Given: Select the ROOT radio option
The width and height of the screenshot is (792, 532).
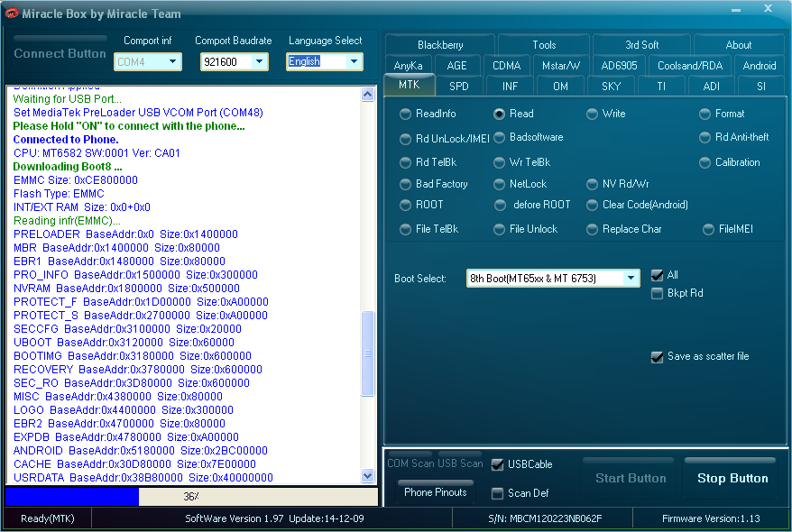Looking at the screenshot, I should coord(405,205).
